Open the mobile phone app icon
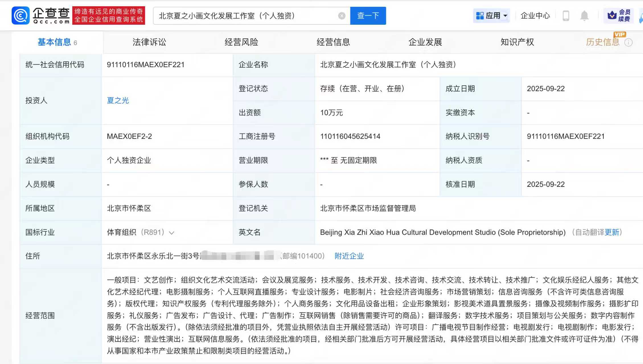This screenshot has width=643, height=364. 566,16
